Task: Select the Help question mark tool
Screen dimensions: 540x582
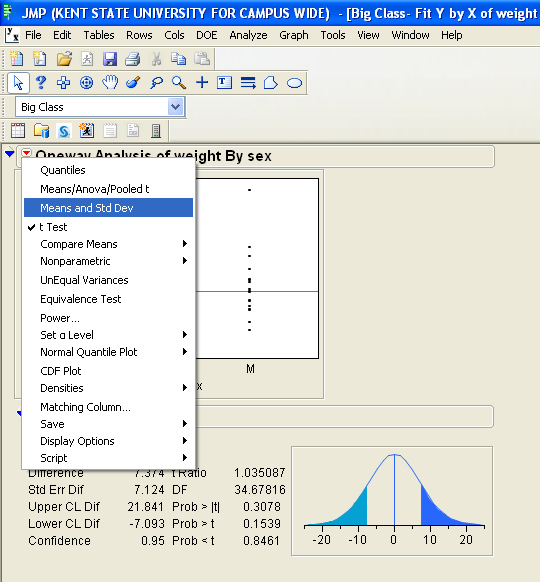Action: [41, 82]
